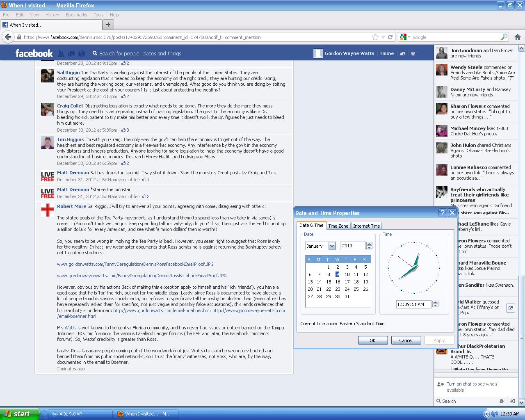Click Cancel in Date and Time Properties
This screenshot has width=525, height=420.
point(406,340)
